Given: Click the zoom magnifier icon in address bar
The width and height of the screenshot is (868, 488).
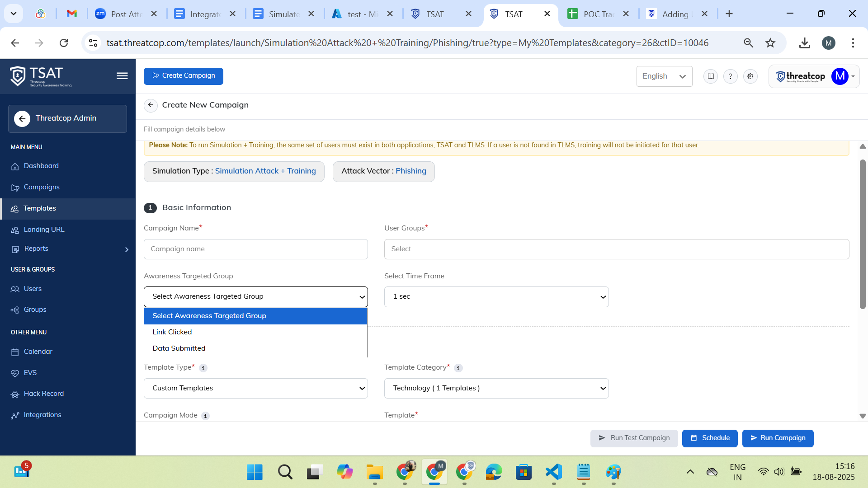Looking at the screenshot, I should (x=748, y=43).
